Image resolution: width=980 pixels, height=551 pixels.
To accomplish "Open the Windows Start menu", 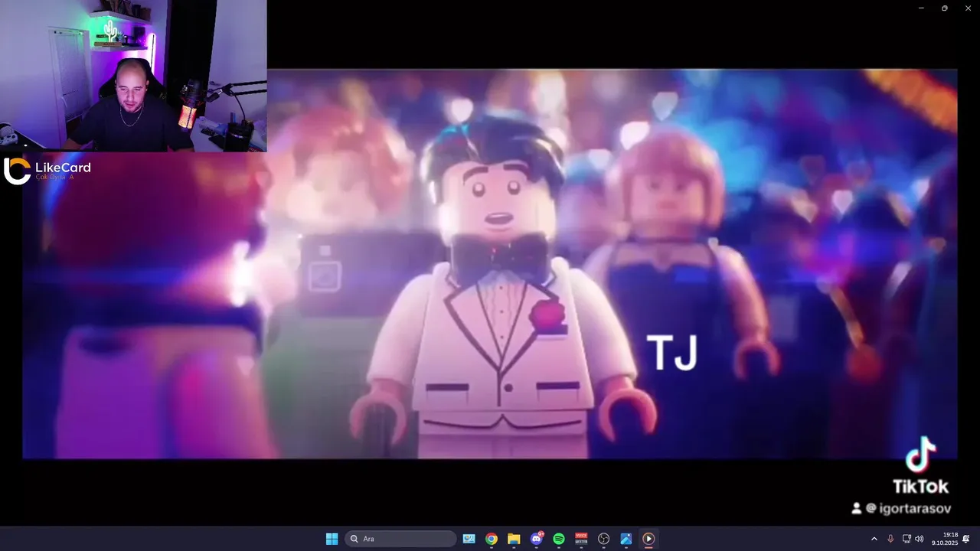I will pos(332,539).
